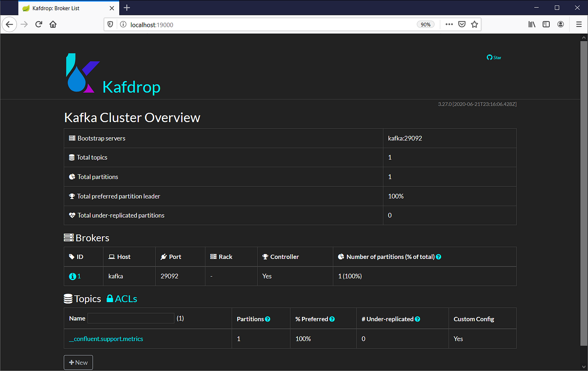588x371 pixels.
Task: Click the topic Name filter box
Action: click(131, 318)
